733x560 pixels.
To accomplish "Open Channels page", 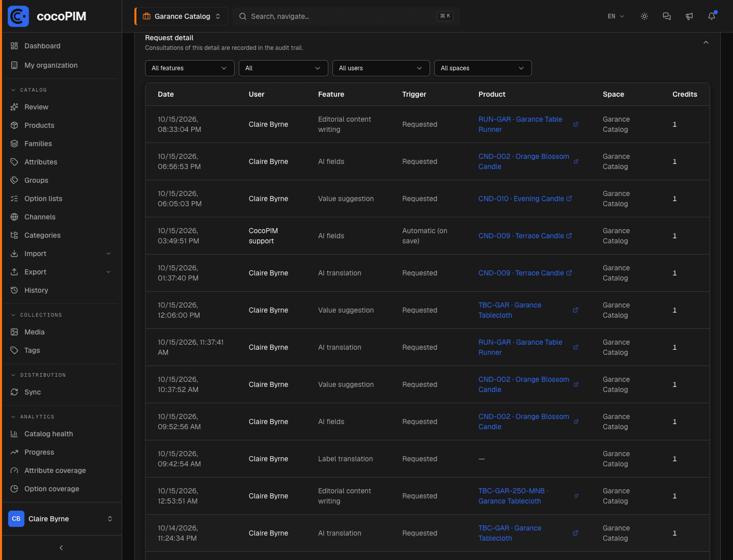I will 61,217.
